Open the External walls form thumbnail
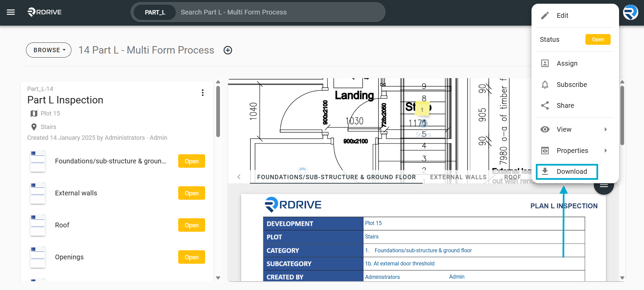This screenshot has width=644, height=290. [38, 193]
